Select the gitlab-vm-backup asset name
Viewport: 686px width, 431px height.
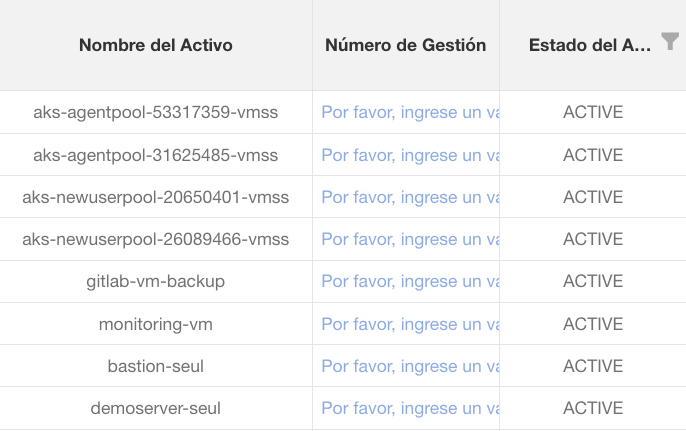coord(155,282)
